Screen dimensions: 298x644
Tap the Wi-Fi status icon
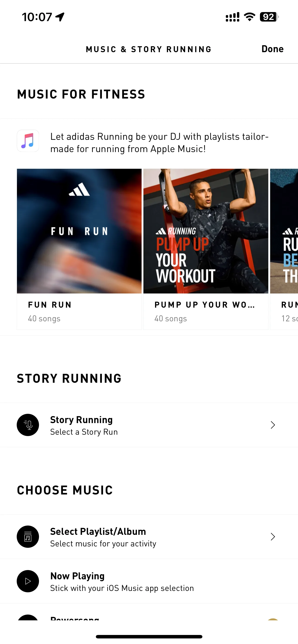249,17
